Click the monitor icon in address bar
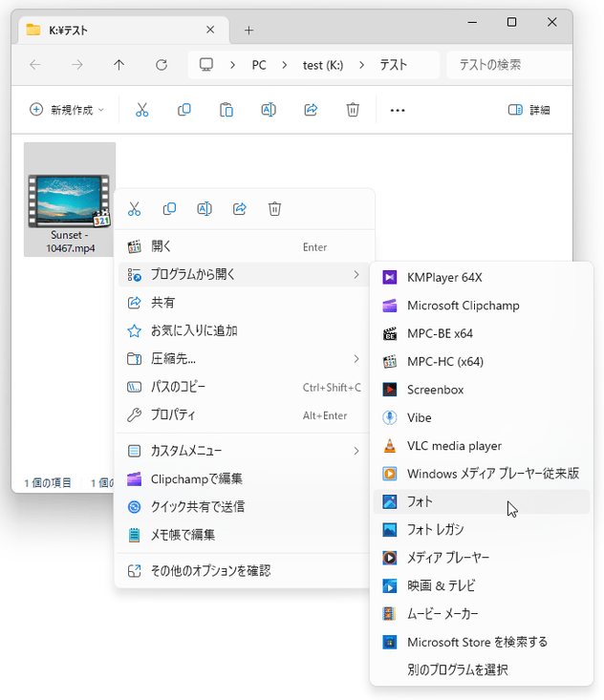Viewport: 604px width, 700px height. click(205, 65)
